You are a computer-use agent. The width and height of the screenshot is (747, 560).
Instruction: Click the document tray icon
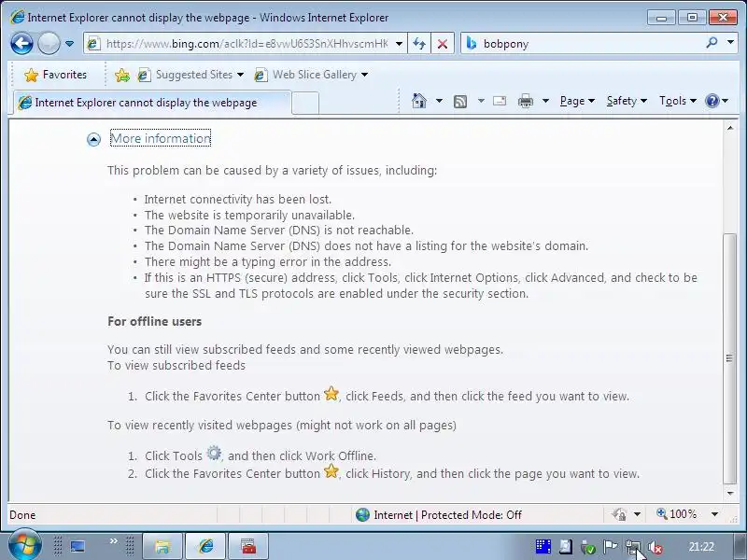click(566, 547)
